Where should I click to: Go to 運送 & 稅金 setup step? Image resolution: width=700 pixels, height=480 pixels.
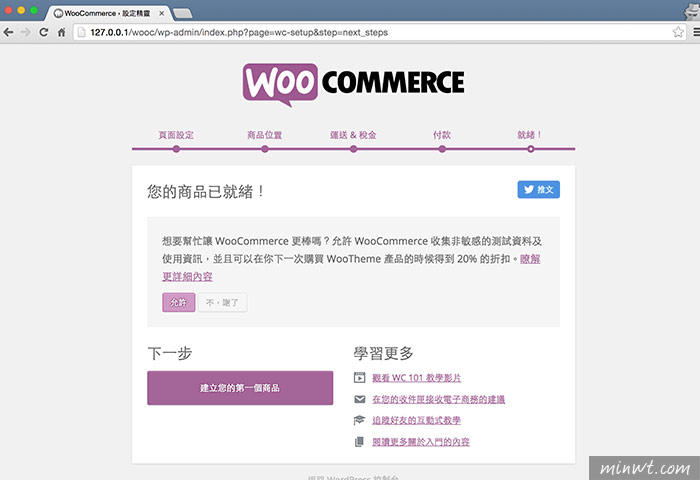click(x=353, y=135)
